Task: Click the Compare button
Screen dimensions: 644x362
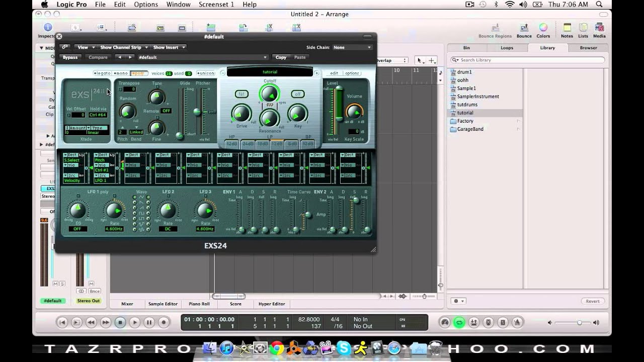Action: 98,57
